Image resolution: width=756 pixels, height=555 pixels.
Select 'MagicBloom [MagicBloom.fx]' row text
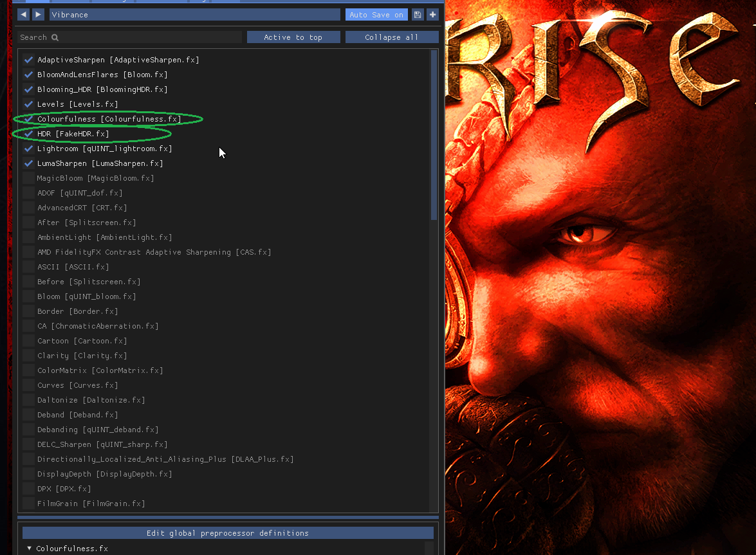(95, 178)
